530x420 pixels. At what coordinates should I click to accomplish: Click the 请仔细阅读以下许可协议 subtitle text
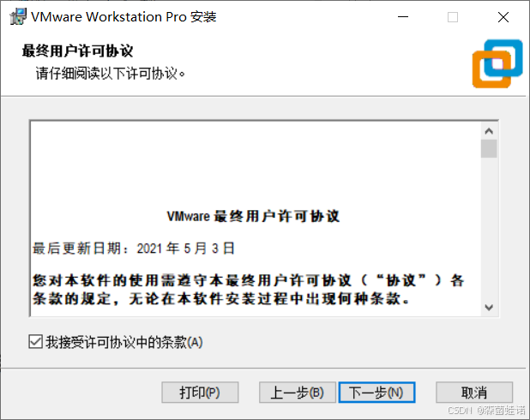111,73
